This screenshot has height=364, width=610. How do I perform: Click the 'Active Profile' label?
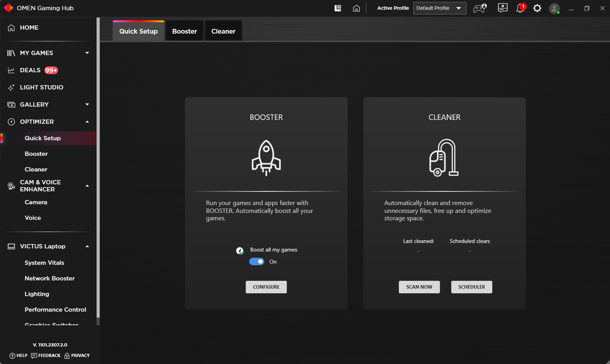393,8
